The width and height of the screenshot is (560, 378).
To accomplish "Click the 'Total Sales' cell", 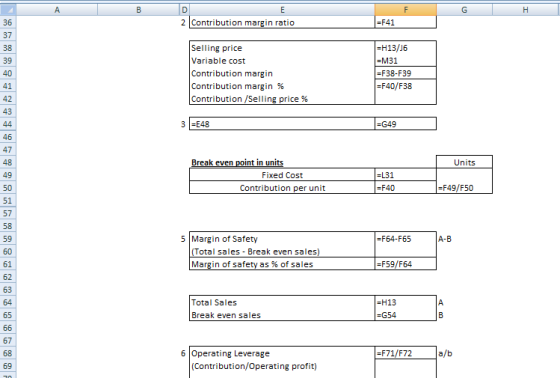I will [282, 302].
